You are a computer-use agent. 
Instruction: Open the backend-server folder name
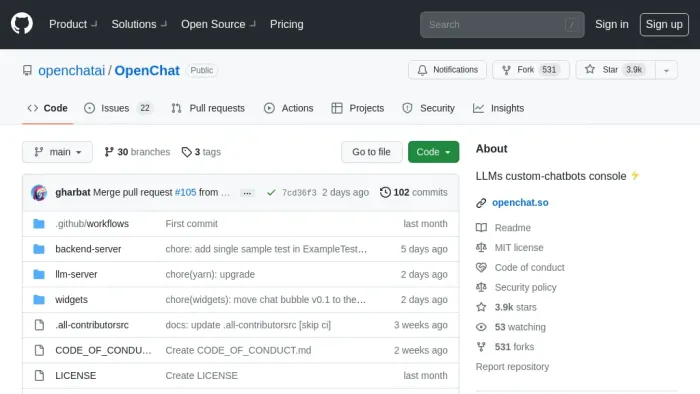tap(88, 249)
